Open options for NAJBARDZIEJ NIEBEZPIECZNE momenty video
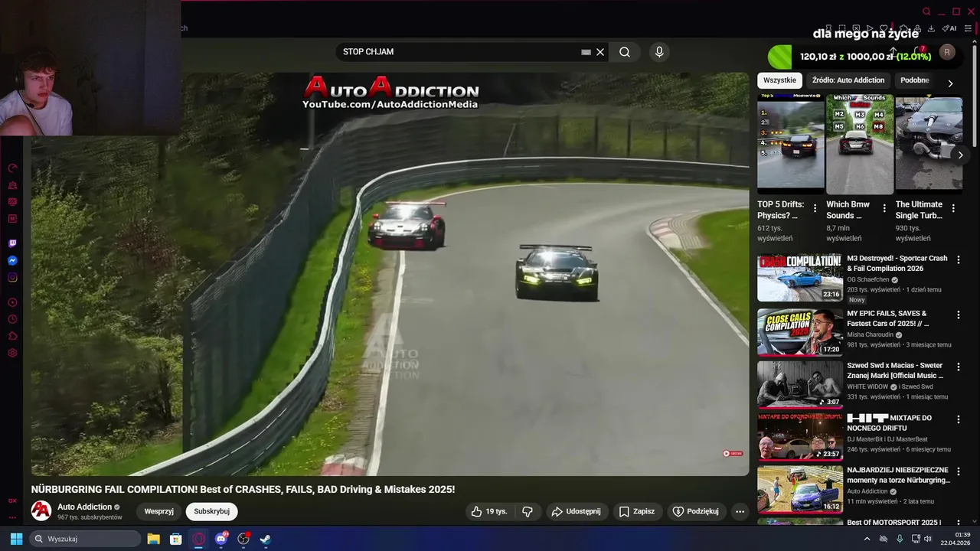This screenshot has height=551, width=980. tap(958, 471)
